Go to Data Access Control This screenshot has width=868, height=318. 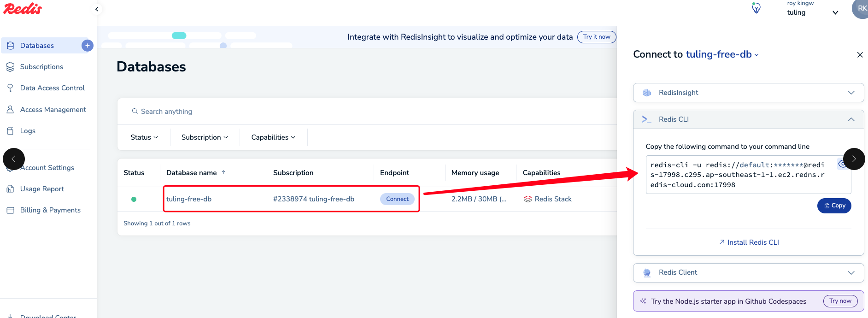click(53, 88)
